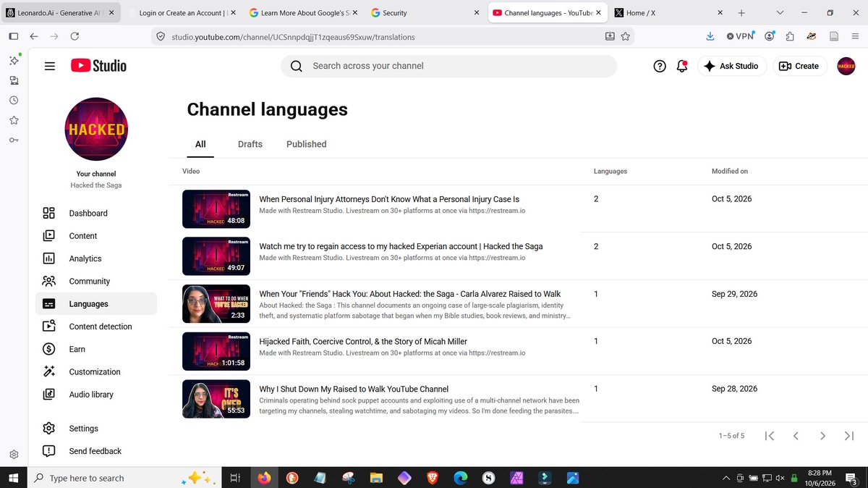
Task: Switch to the Leonardo.Ai browser tab
Action: (x=60, y=13)
